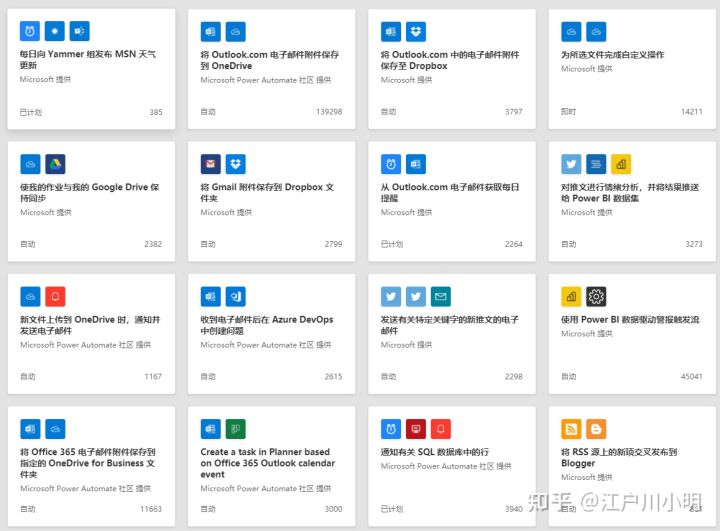Click the Dropbox icon in the Outlook.com Dropbox card
720x531 pixels.
(x=416, y=32)
